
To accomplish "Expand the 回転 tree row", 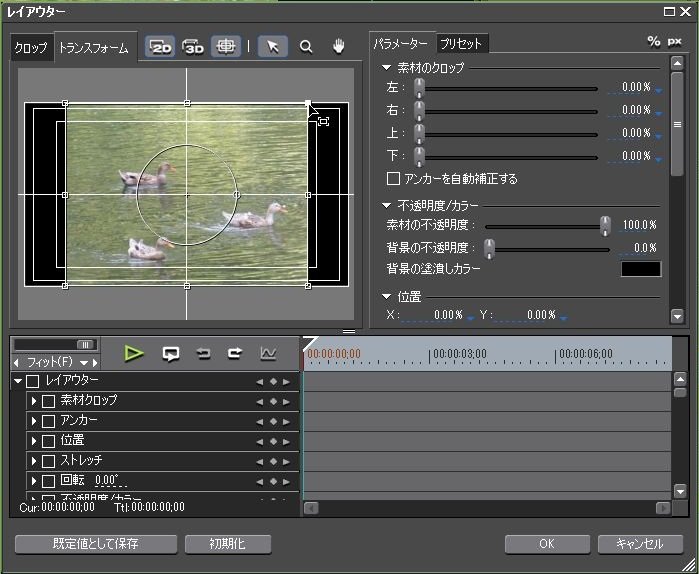I will click(x=33, y=481).
